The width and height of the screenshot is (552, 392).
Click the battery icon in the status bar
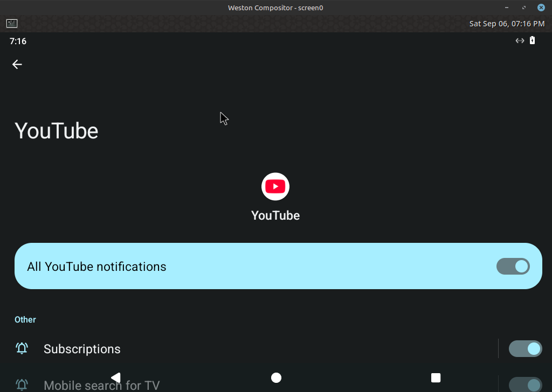532,40
